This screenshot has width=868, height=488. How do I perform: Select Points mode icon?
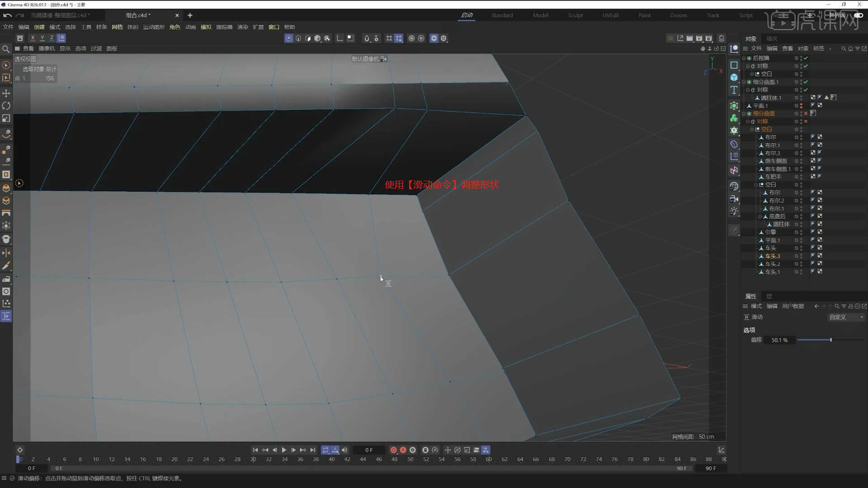288,38
